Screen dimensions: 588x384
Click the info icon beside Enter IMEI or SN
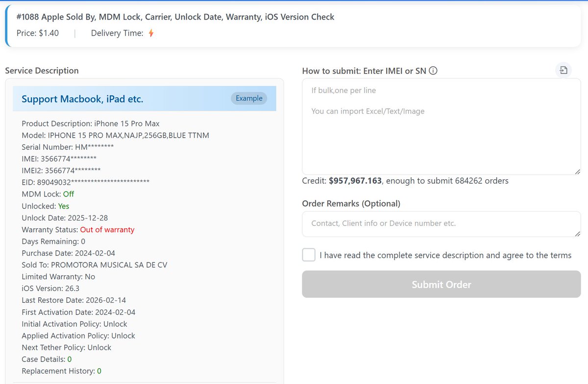(433, 71)
